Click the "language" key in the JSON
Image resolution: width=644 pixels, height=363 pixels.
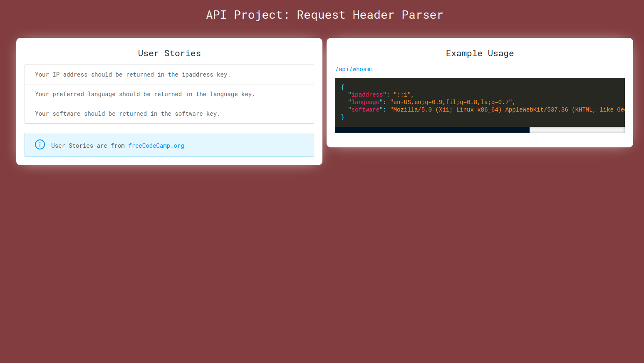pyautogui.click(x=365, y=102)
